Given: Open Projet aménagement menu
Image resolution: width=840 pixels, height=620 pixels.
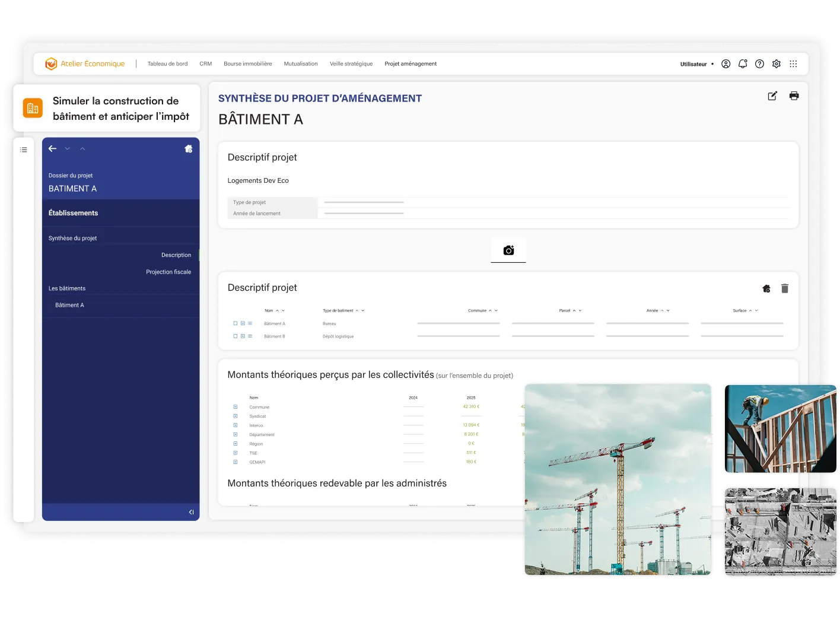Looking at the screenshot, I should [411, 64].
